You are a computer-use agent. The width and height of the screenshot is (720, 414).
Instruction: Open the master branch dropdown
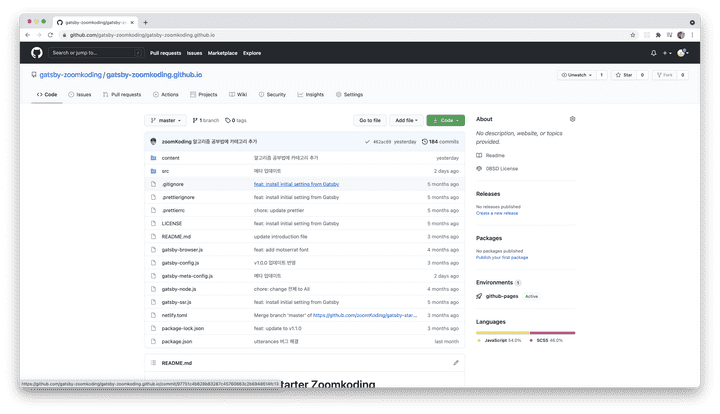(165, 120)
